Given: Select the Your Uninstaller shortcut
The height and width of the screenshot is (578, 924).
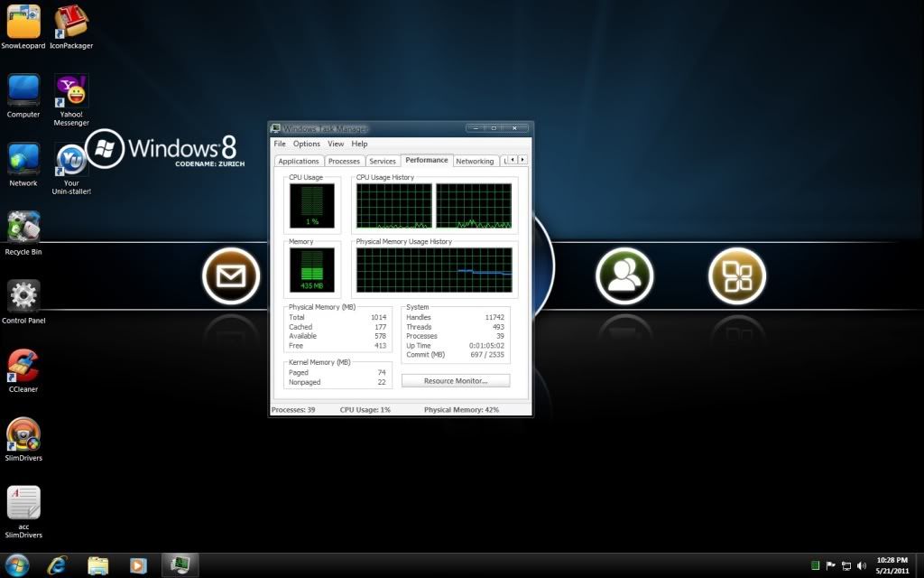Looking at the screenshot, I should click(70, 169).
